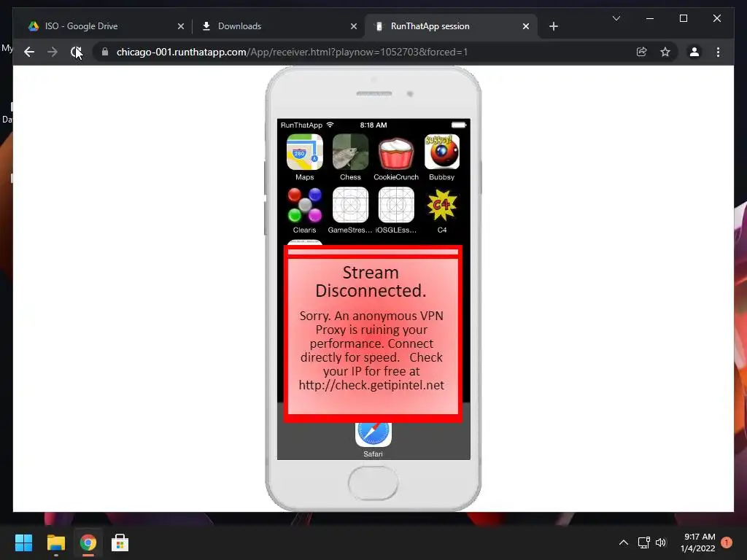The image size is (747, 560).
Task: Open the clock showing 9:17 AM
Action: pyautogui.click(x=698, y=542)
